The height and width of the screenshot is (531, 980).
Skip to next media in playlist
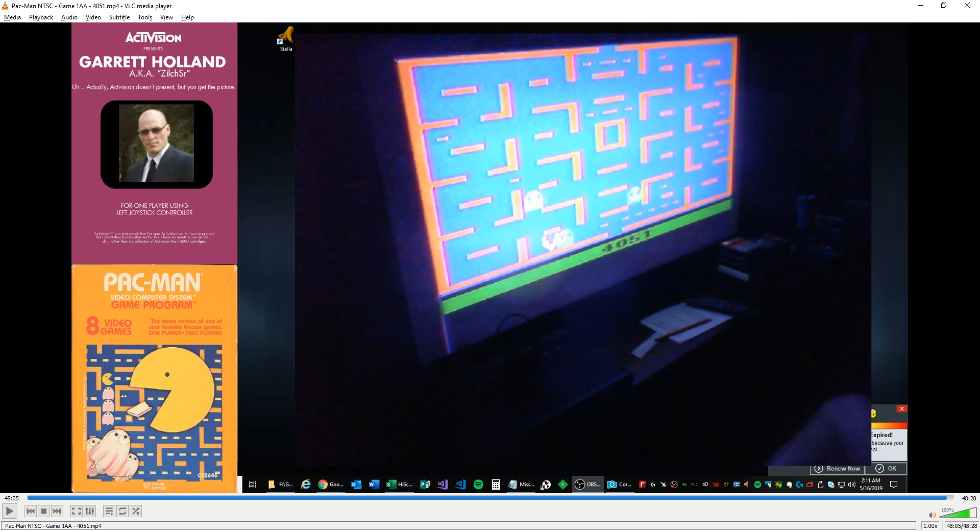click(x=57, y=511)
